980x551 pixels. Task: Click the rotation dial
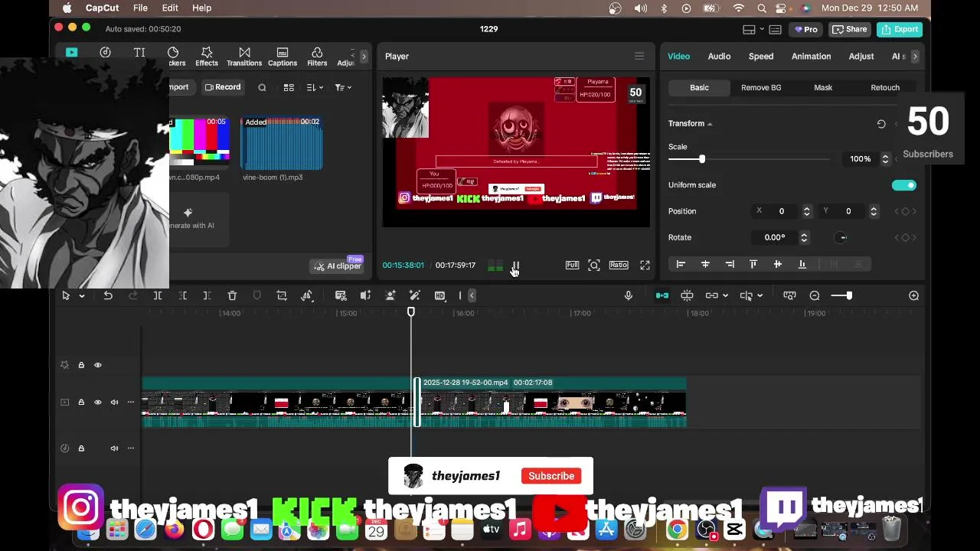tap(841, 237)
